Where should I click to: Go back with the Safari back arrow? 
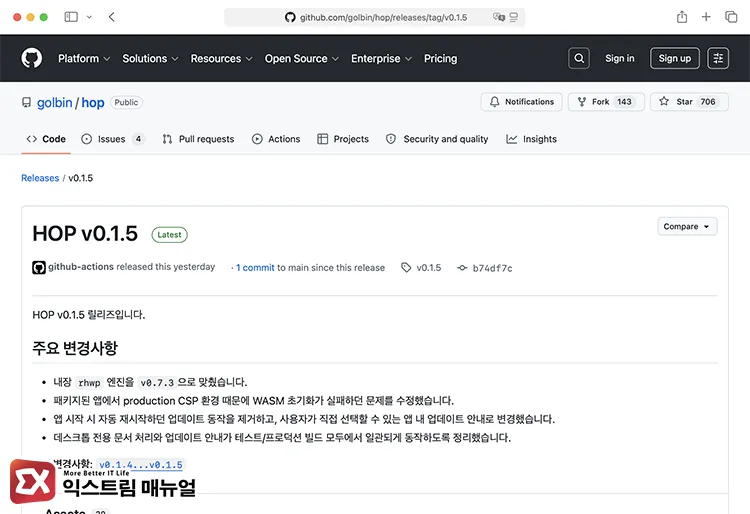coord(112,17)
